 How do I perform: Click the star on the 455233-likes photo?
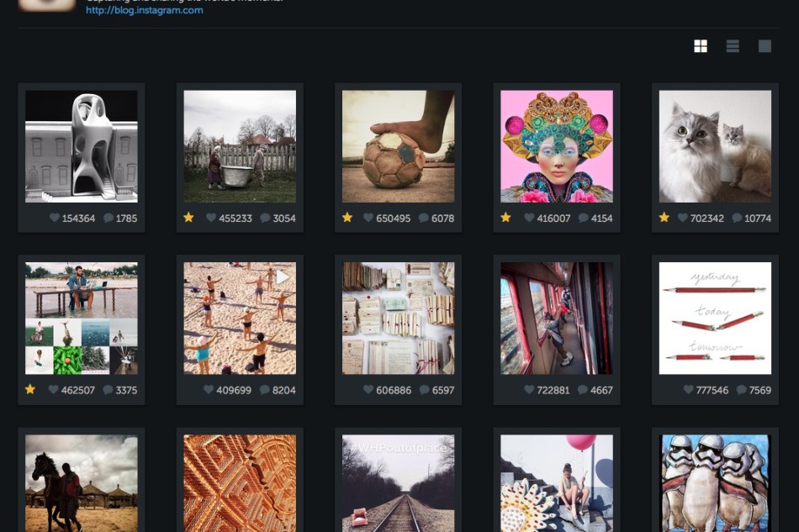188,218
